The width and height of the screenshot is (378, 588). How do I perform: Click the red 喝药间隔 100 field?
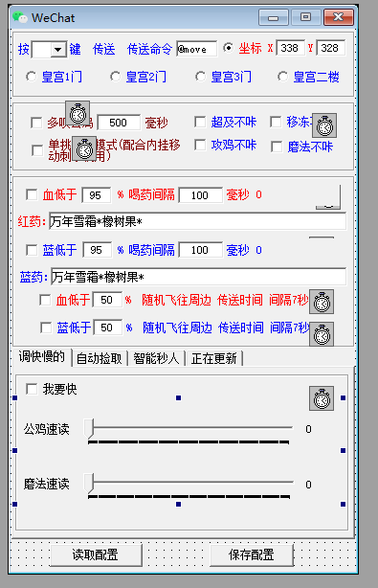click(201, 195)
